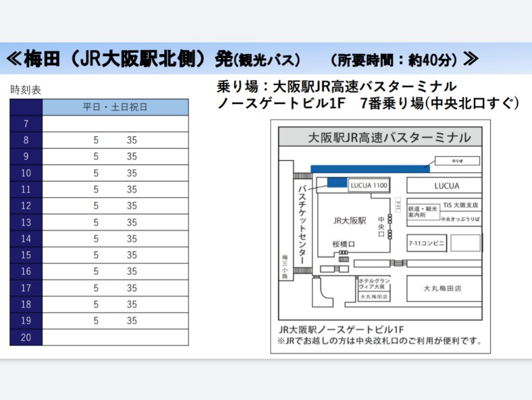Click the 中央口 gate label on the map
The width and height of the screenshot is (532, 400).
click(381, 226)
